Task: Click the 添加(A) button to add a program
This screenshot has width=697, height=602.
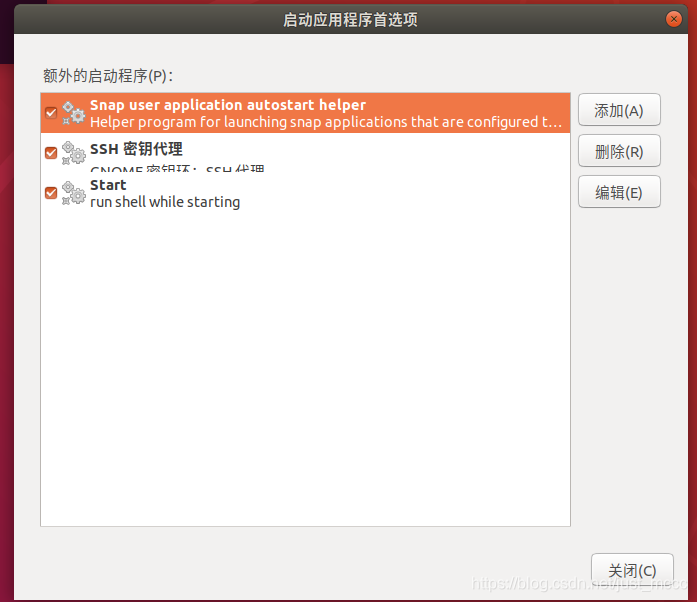Action: tap(619, 110)
